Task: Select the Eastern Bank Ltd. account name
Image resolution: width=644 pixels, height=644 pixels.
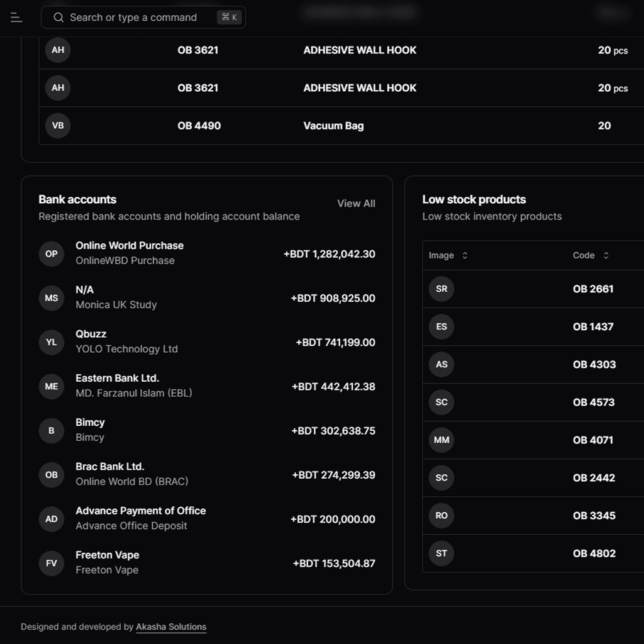Action: click(117, 378)
